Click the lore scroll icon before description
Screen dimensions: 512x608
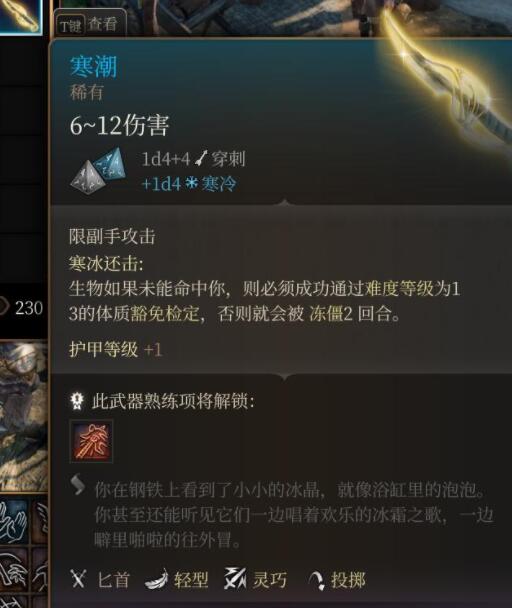coord(78,485)
